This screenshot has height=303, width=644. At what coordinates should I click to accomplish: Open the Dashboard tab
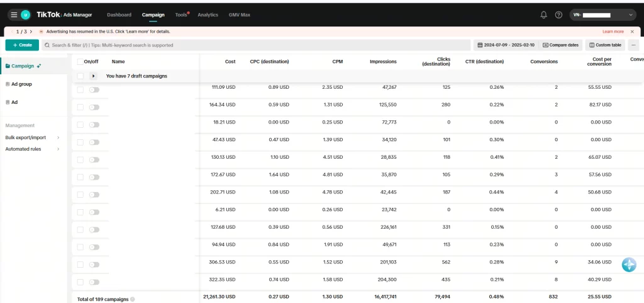click(119, 14)
